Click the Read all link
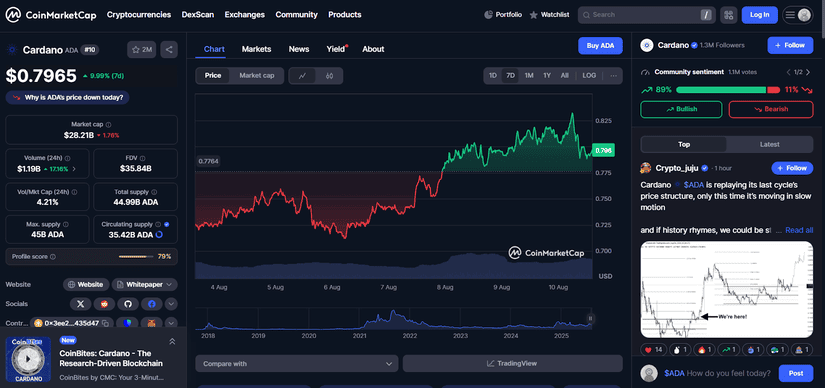 [x=799, y=230]
